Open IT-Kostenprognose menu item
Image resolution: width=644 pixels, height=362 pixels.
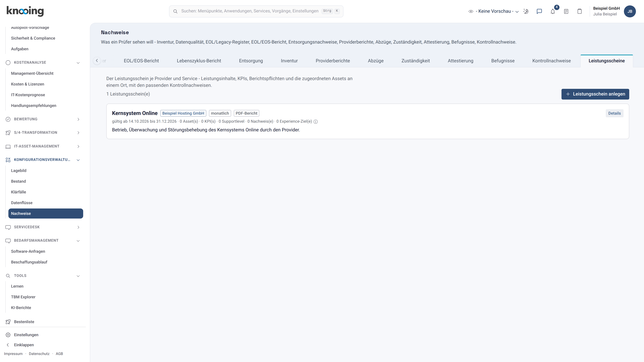pyautogui.click(x=28, y=95)
